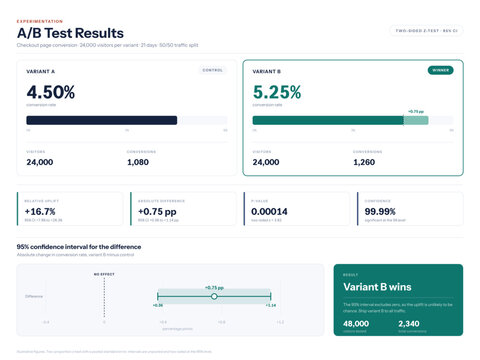Click the light green uplift segment in Variant B's bar

[x=416, y=120]
